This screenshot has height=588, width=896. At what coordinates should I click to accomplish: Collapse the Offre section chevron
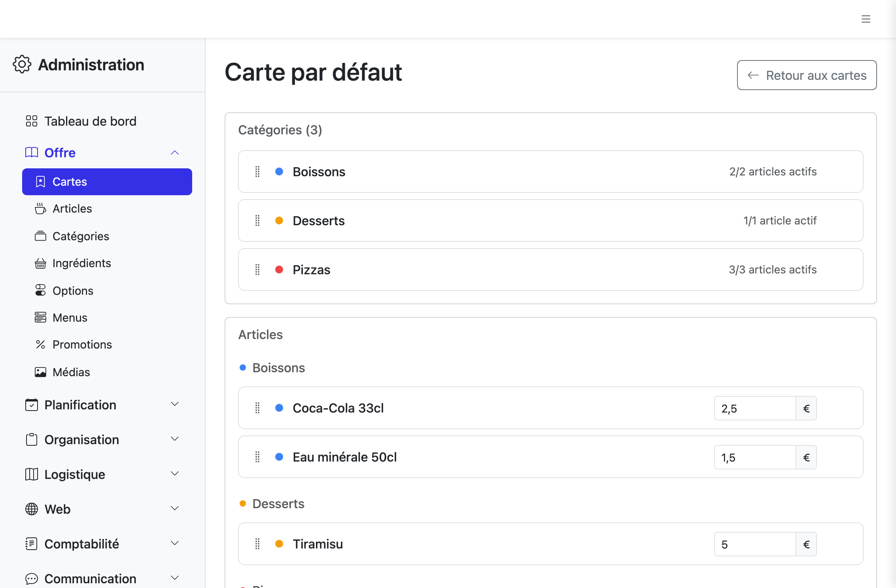click(175, 153)
